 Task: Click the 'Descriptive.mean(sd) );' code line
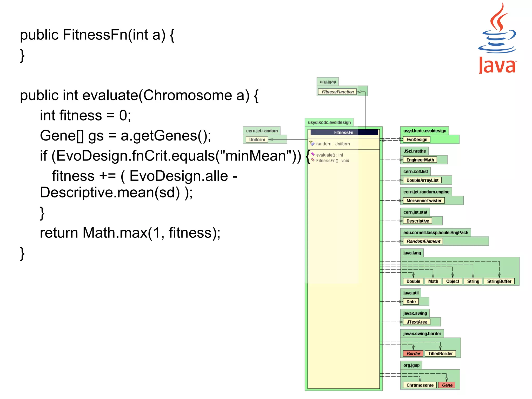click(x=116, y=193)
